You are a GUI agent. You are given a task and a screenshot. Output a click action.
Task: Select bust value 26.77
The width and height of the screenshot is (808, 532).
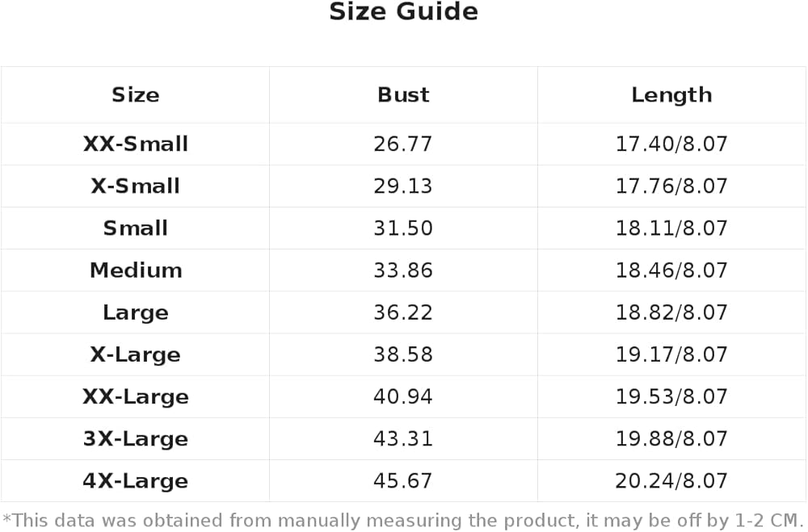click(x=403, y=144)
